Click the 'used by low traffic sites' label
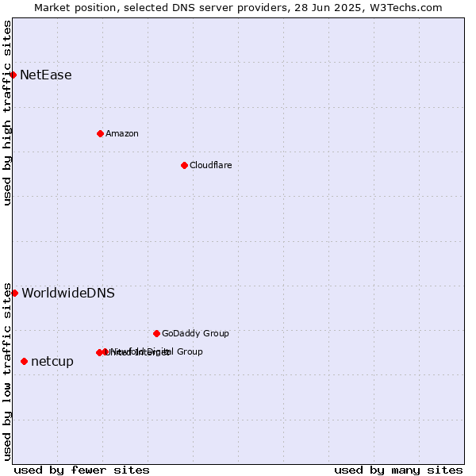Screen dimensions: 476x476 pos(7,372)
